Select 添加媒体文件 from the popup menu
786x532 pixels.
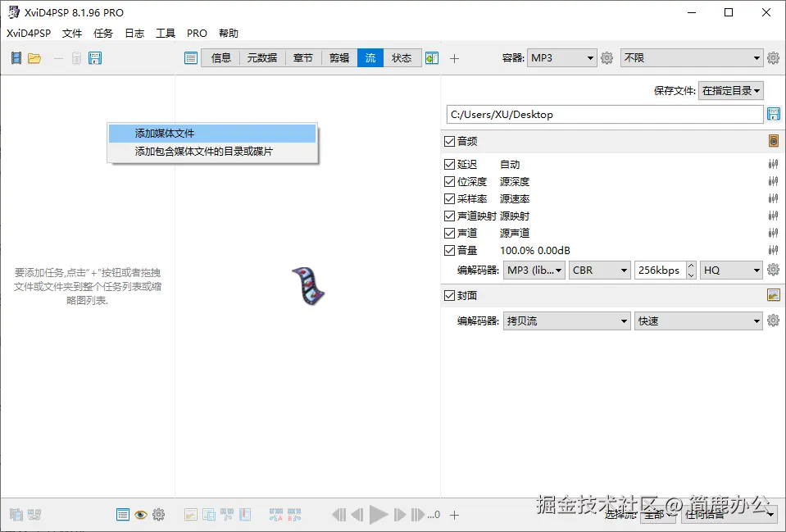(212, 134)
